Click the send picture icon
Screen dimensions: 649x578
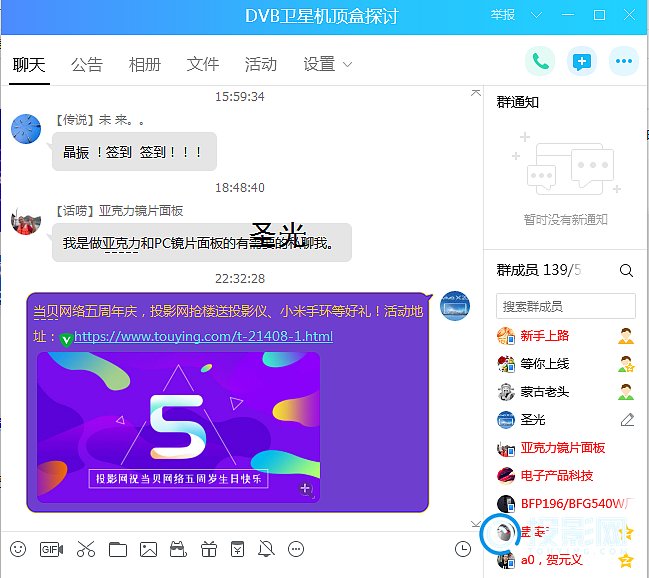[x=148, y=549]
